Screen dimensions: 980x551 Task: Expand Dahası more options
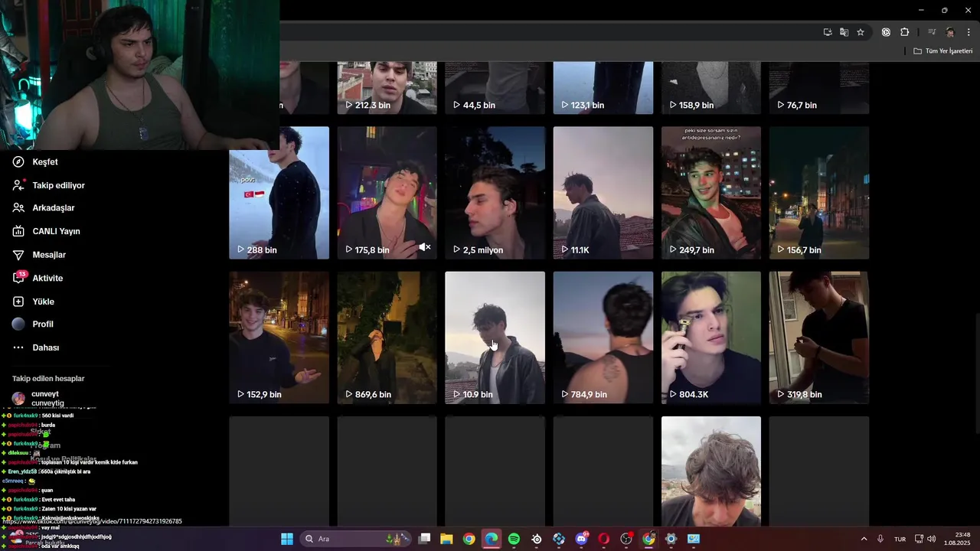(35, 347)
